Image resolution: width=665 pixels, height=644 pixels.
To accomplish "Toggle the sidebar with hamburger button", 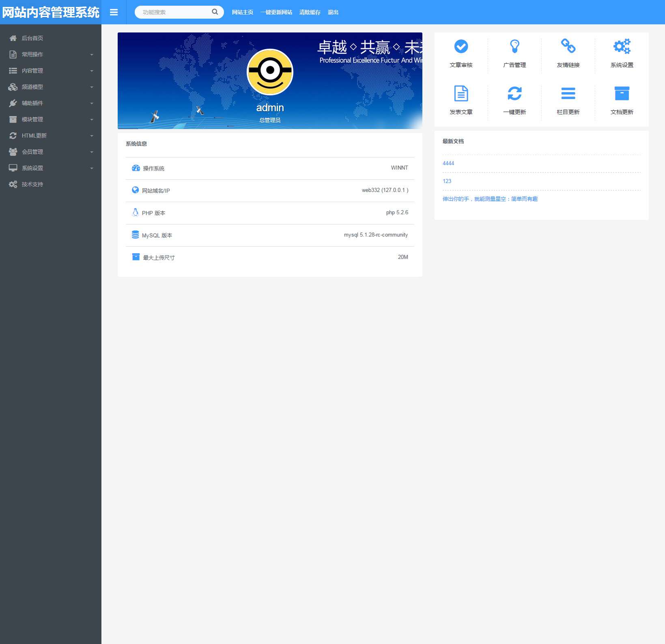I will pyautogui.click(x=114, y=12).
